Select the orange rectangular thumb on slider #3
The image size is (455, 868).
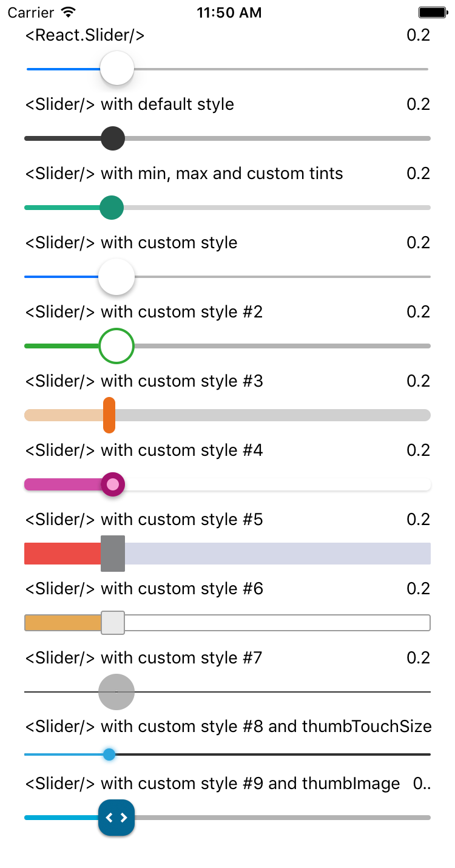point(110,415)
